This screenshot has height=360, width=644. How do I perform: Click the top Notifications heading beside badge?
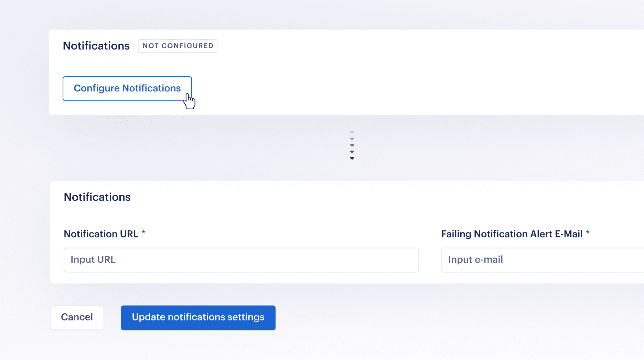pos(96,46)
